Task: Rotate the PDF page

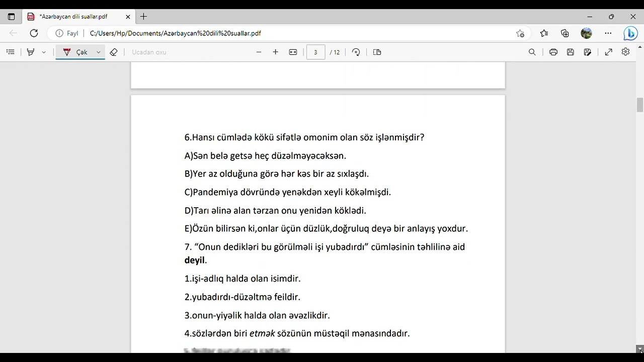Action: coord(356,52)
